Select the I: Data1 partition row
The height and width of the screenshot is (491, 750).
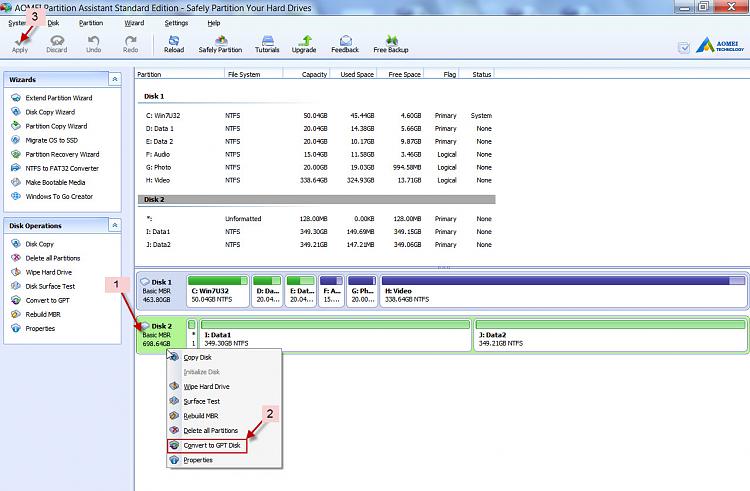317,231
